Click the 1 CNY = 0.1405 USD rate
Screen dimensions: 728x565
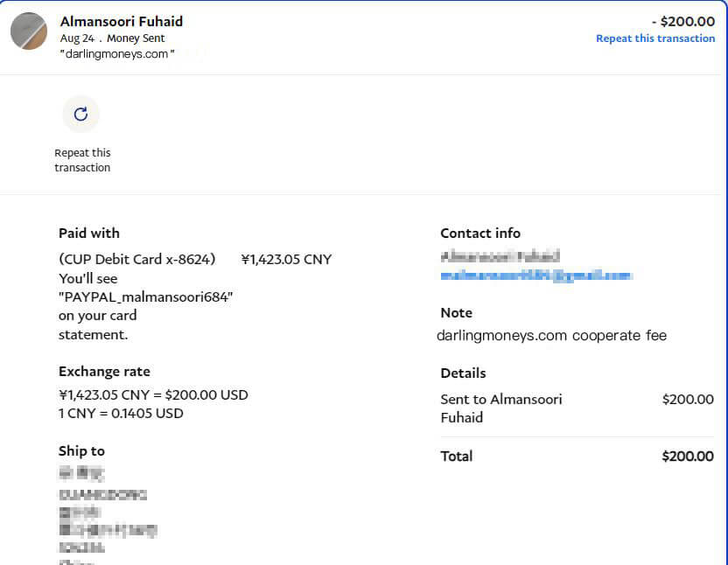121,413
